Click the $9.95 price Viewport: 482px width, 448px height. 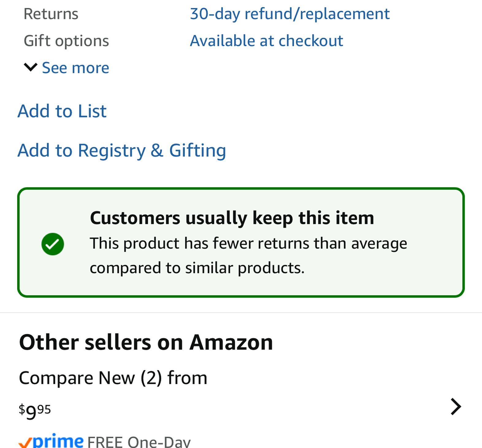pos(35,411)
